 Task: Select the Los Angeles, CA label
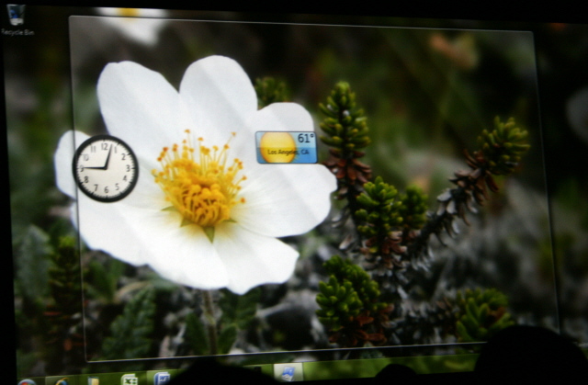[288, 152]
